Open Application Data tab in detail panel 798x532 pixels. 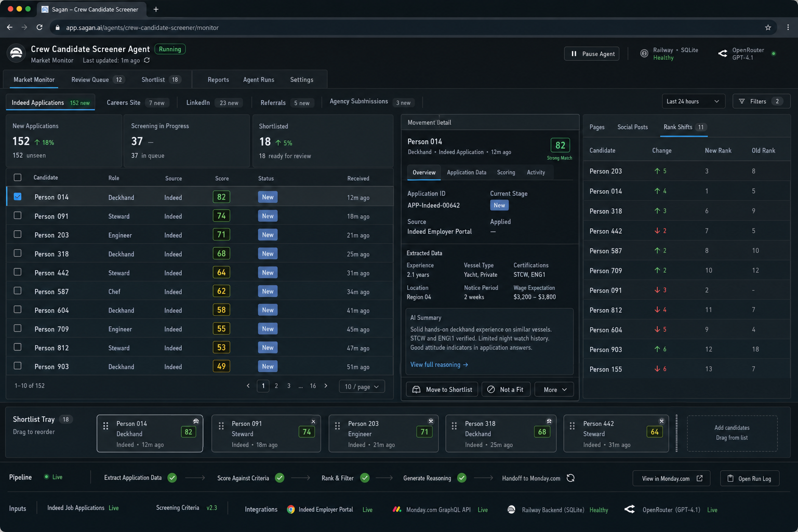pyautogui.click(x=467, y=172)
